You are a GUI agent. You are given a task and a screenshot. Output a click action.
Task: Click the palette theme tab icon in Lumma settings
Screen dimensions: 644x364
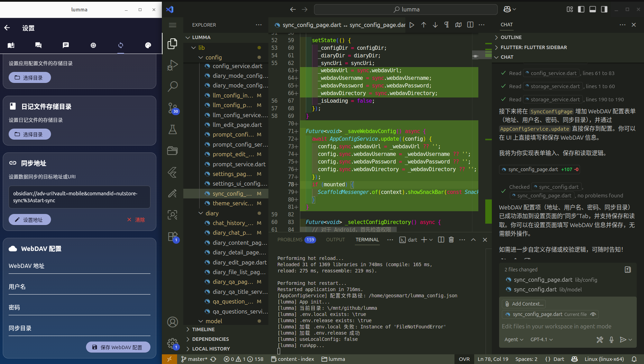tap(148, 45)
